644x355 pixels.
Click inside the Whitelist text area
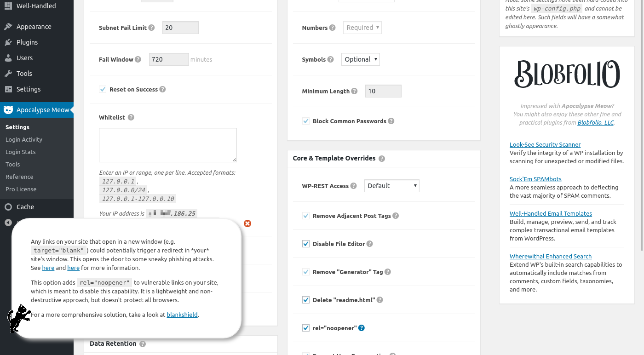point(168,145)
